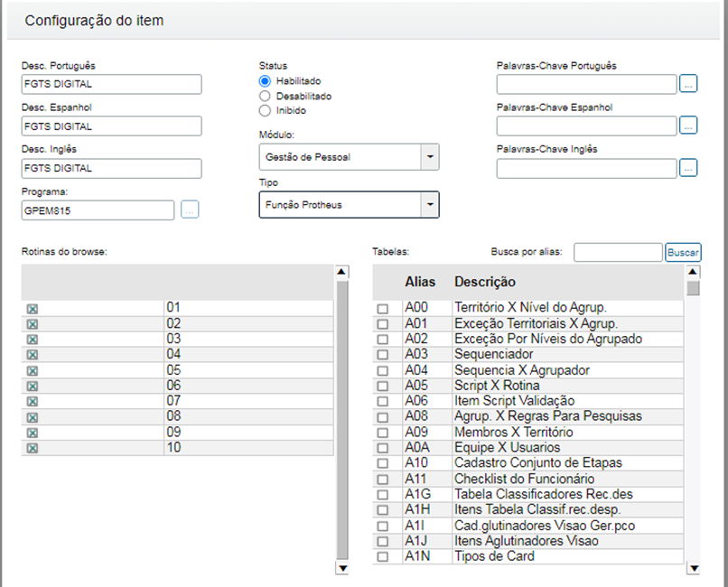Toggle the checked box for routine 05
This screenshot has width=728, height=587.
(x=33, y=371)
